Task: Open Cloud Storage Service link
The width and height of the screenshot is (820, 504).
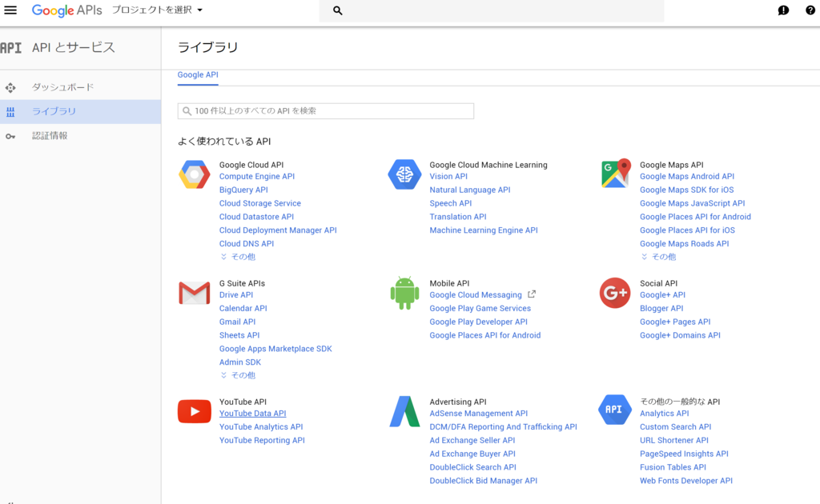Action: tap(260, 204)
